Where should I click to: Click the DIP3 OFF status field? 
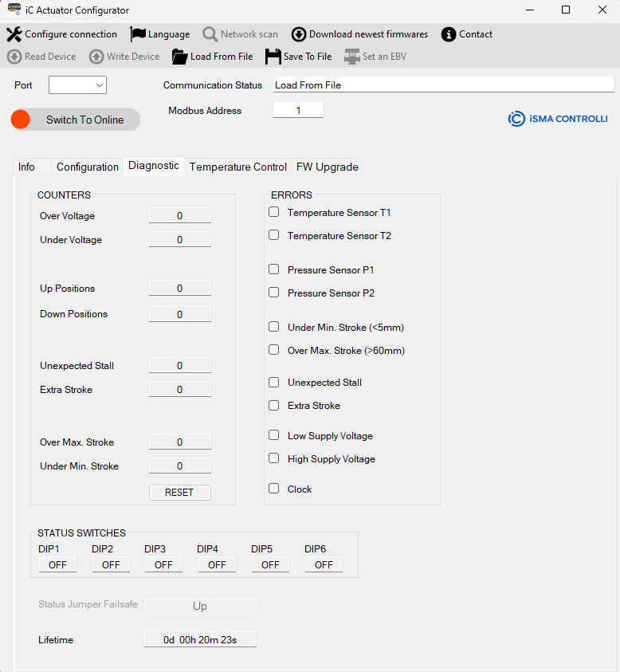point(163,565)
